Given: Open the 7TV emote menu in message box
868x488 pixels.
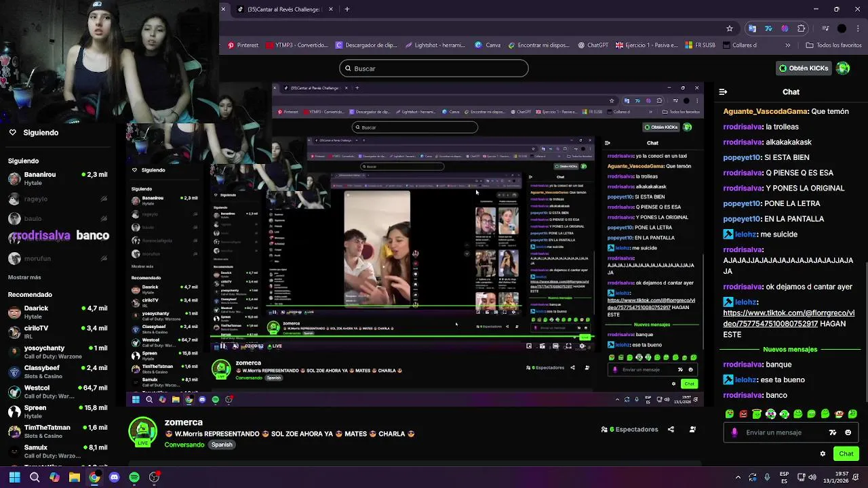Looking at the screenshot, I should 833,432.
